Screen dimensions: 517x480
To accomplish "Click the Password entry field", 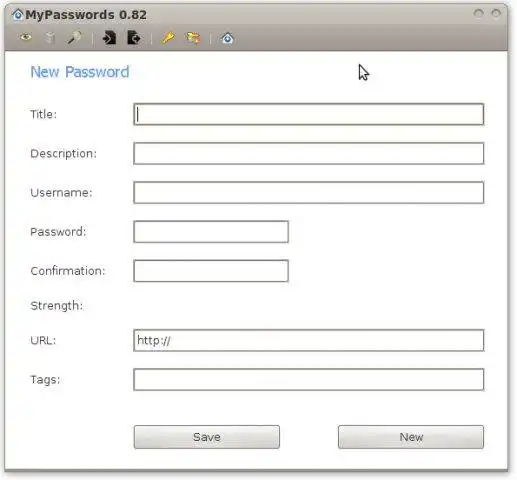I will pos(211,232).
